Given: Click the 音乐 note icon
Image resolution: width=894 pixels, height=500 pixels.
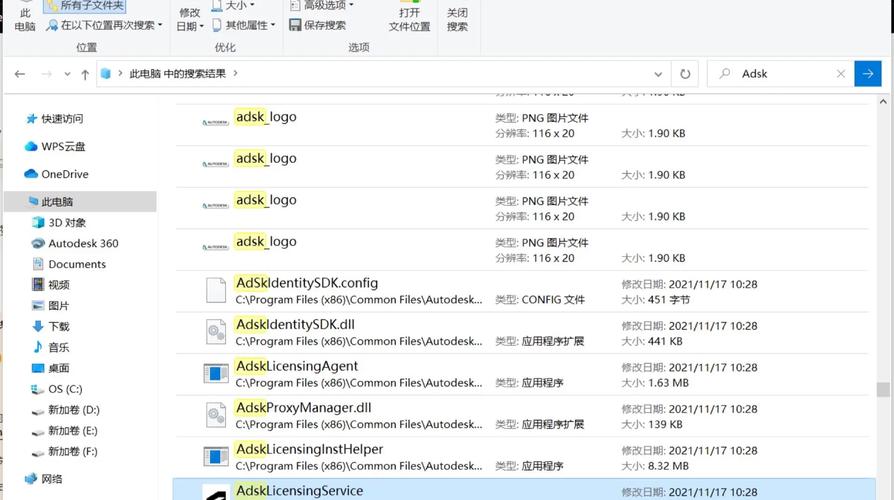Looking at the screenshot, I should pos(38,347).
